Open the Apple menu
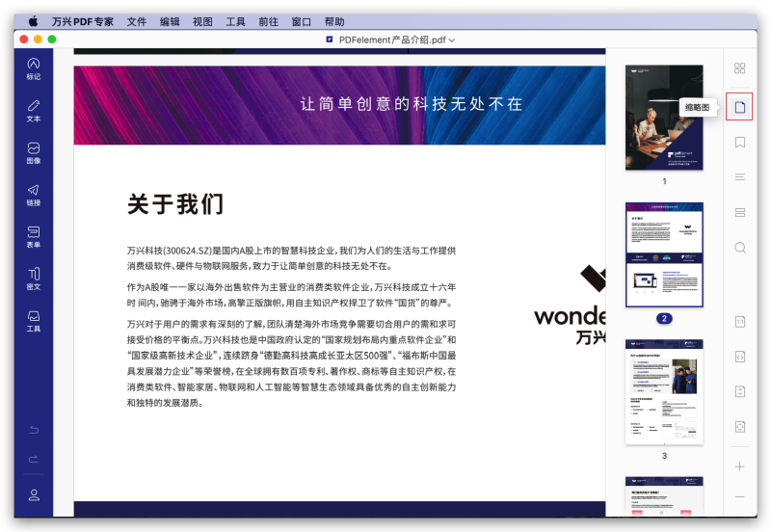This screenshot has width=771, height=532. [x=33, y=21]
